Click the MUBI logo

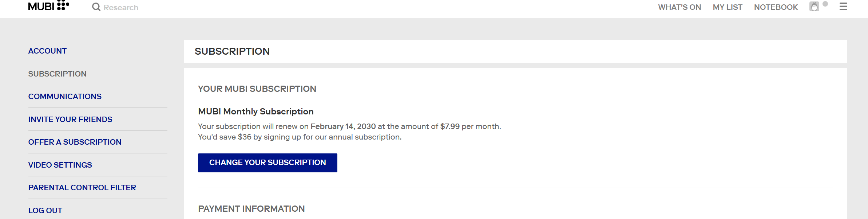(48, 6)
